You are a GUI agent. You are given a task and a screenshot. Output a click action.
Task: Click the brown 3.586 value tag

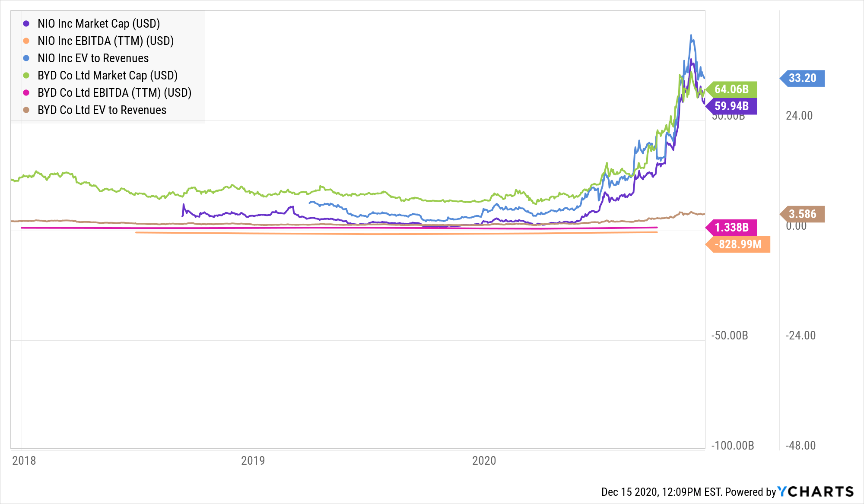(803, 214)
